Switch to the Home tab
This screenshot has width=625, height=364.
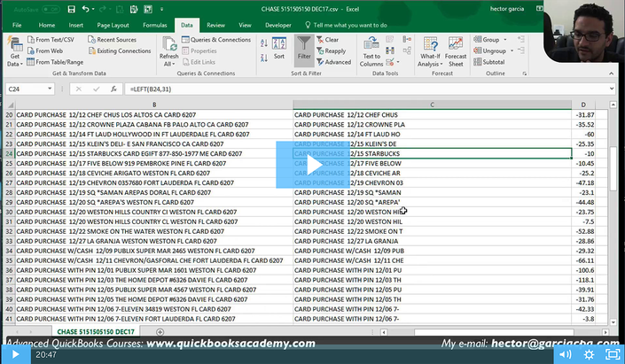pos(47,25)
